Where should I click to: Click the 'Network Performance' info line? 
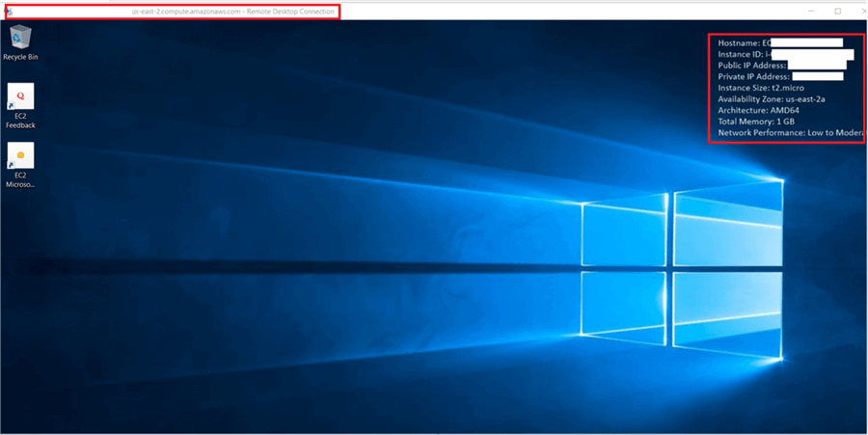tap(791, 133)
